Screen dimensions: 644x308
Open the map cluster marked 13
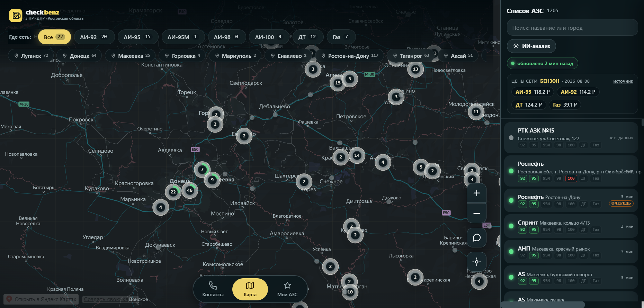click(415, 69)
